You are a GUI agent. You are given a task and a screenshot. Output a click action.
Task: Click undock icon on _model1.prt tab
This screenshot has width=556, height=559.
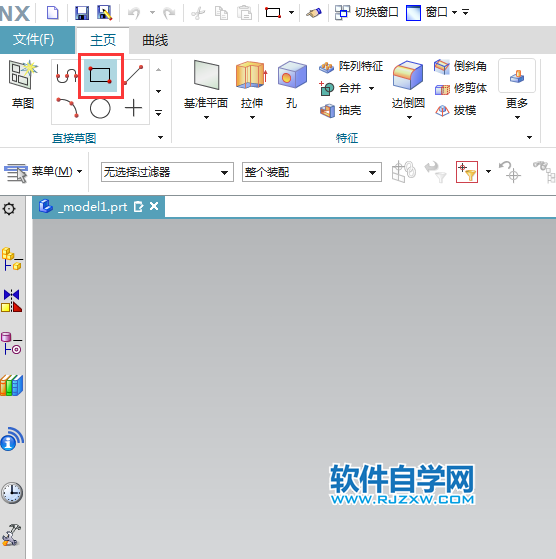click(x=139, y=206)
